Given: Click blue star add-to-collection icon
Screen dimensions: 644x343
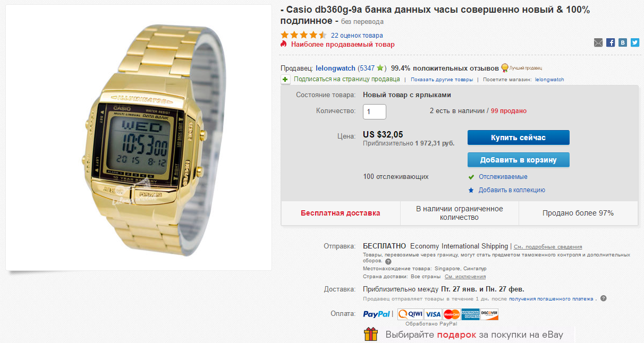Looking at the screenshot, I should pyautogui.click(x=471, y=190).
